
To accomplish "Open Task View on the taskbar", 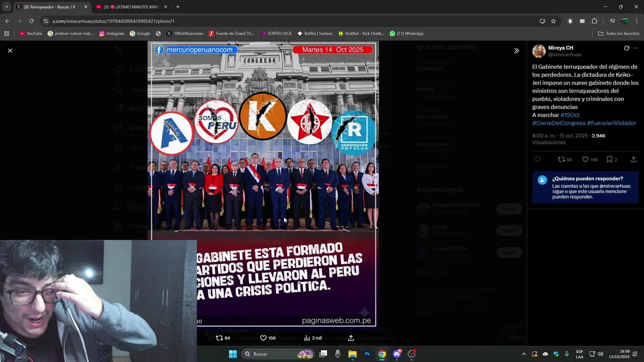I will [x=324, y=354].
